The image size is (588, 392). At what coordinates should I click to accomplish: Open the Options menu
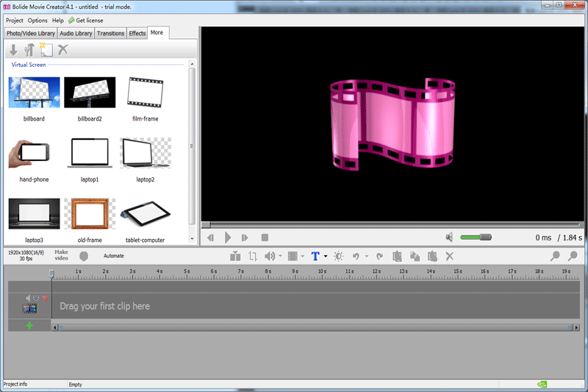pyautogui.click(x=37, y=21)
